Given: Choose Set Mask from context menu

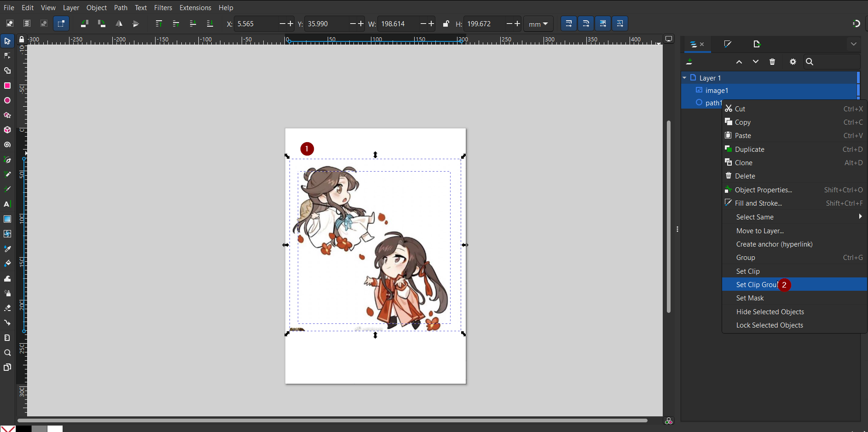Looking at the screenshot, I should click(x=794, y=298).
